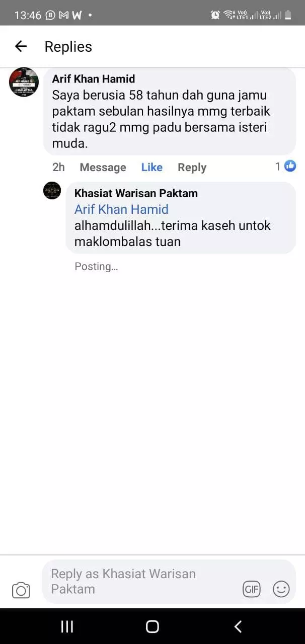This screenshot has width=305, height=644.
Task: View the thumbs-up reaction count icon
Action: pyautogui.click(x=290, y=166)
